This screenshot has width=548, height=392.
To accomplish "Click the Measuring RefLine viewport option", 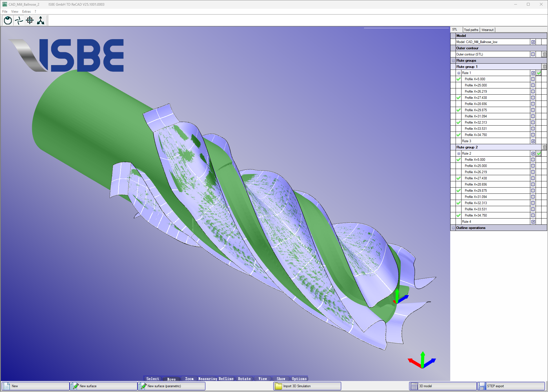I will (x=216, y=379).
